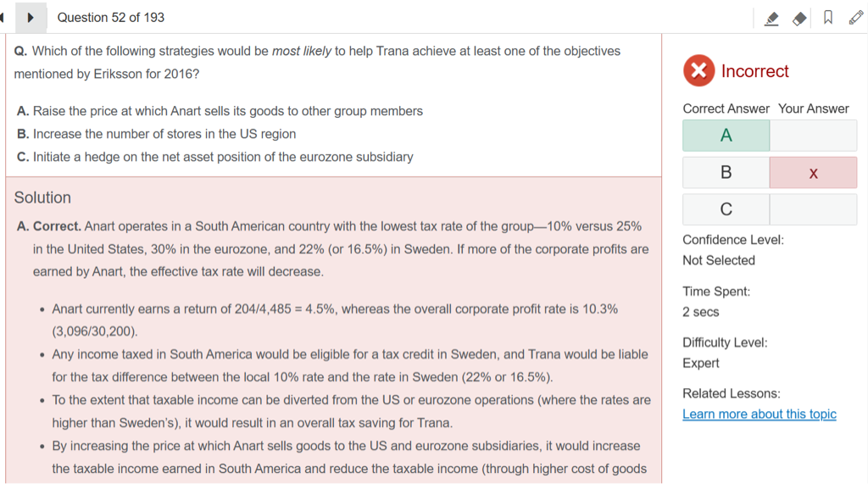Viewport: 868px width, 484px height.
Task: Choose answer option A raising Anart's price
Action: tap(220, 111)
